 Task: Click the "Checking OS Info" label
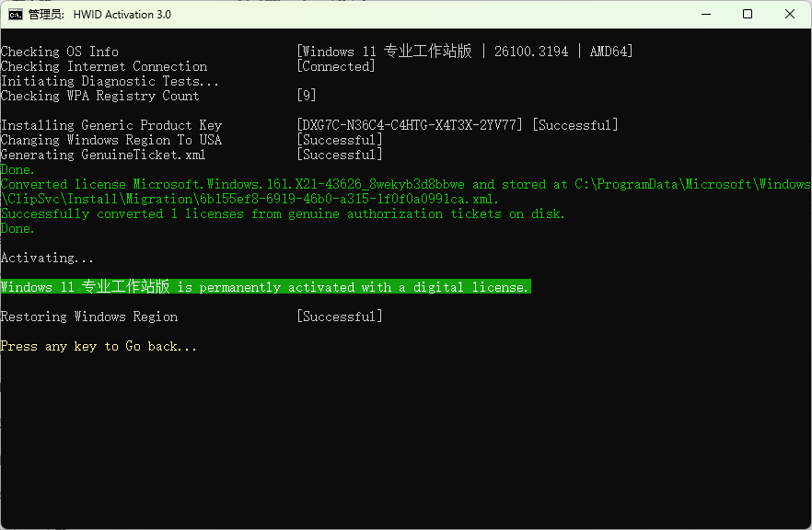60,52
